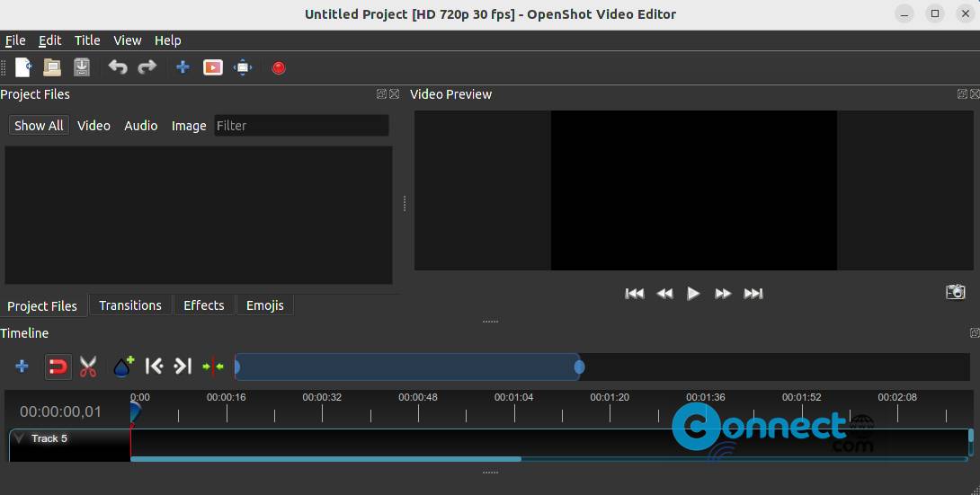Save the project using the toolbar icon
The height and width of the screenshot is (495, 980).
click(82, 67)
